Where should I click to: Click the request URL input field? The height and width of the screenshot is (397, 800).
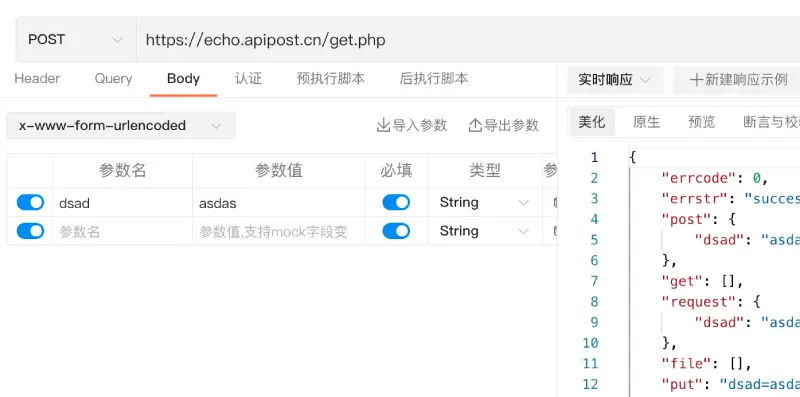(468, 40)
